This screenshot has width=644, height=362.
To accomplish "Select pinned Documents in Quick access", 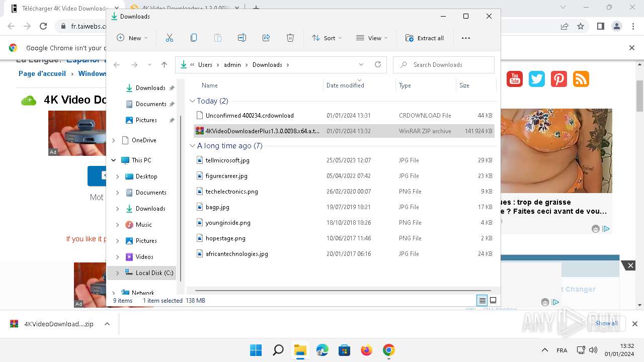I will coord(151,104).
